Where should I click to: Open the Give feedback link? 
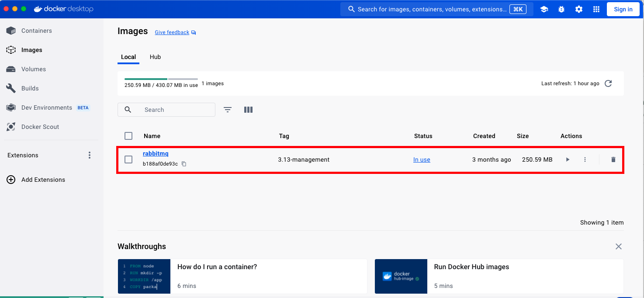point(172,32)
